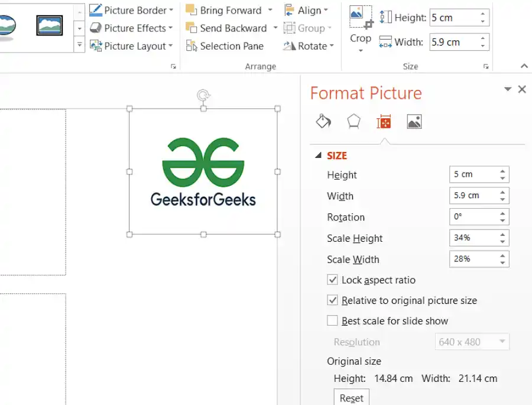Click the Crop tool icon
This screenshot has width=532, height=405.
click(361, 18)
